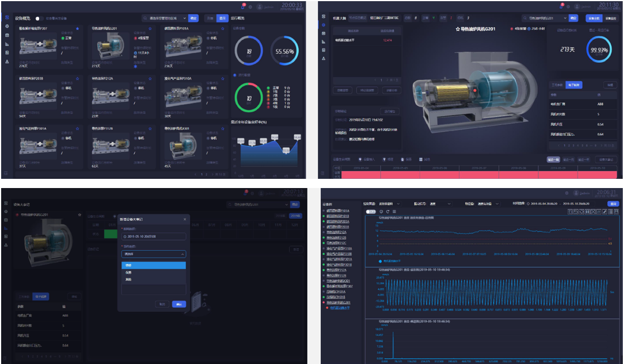Click the sidebar collapse icon at the top-left dashboard's bottom

pos(6,173)
